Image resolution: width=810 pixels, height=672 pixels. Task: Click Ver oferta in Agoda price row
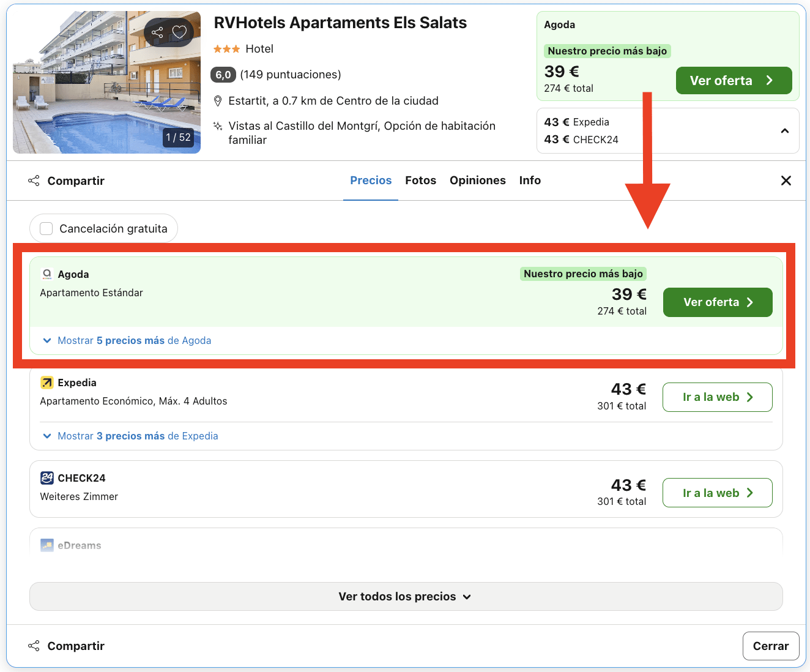[718, 302]
